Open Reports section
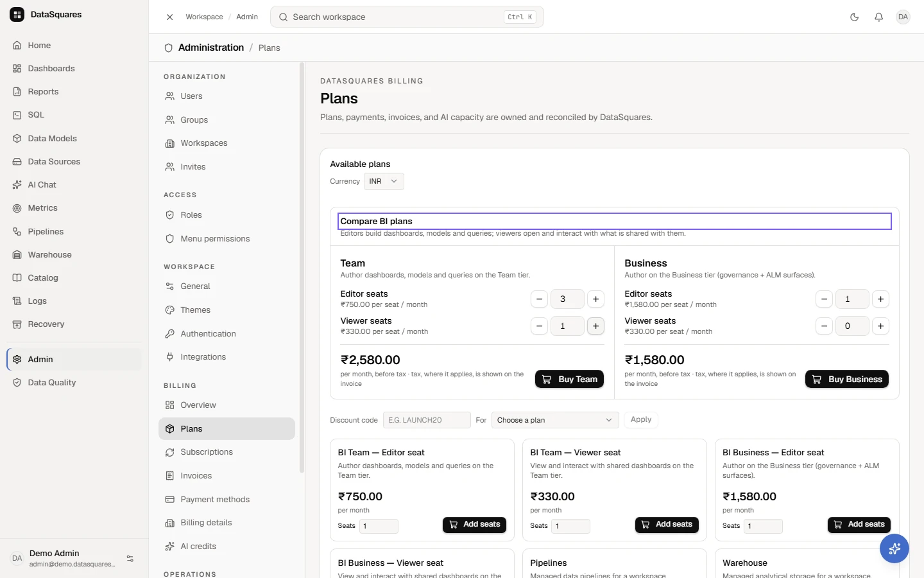The height and width of the screenshot is (578, 924). [74, 92]
